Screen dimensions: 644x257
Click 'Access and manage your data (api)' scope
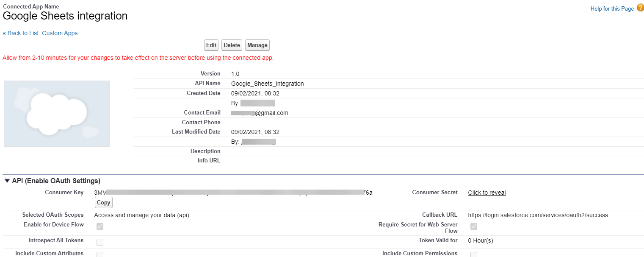tap(141, 215)
